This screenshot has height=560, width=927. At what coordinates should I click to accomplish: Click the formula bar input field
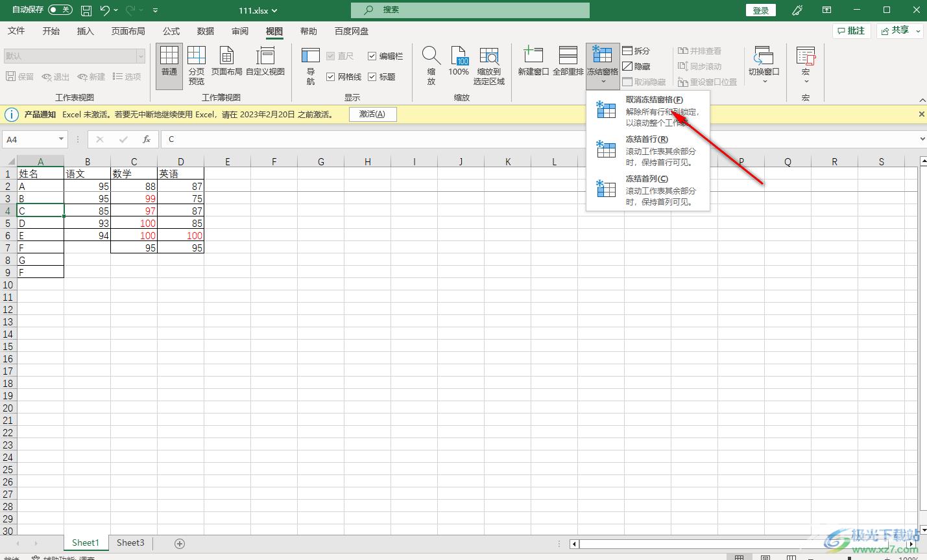pos(538,139)
